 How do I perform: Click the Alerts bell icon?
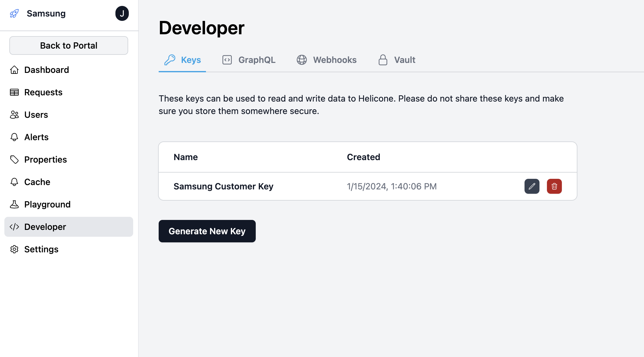14,137
